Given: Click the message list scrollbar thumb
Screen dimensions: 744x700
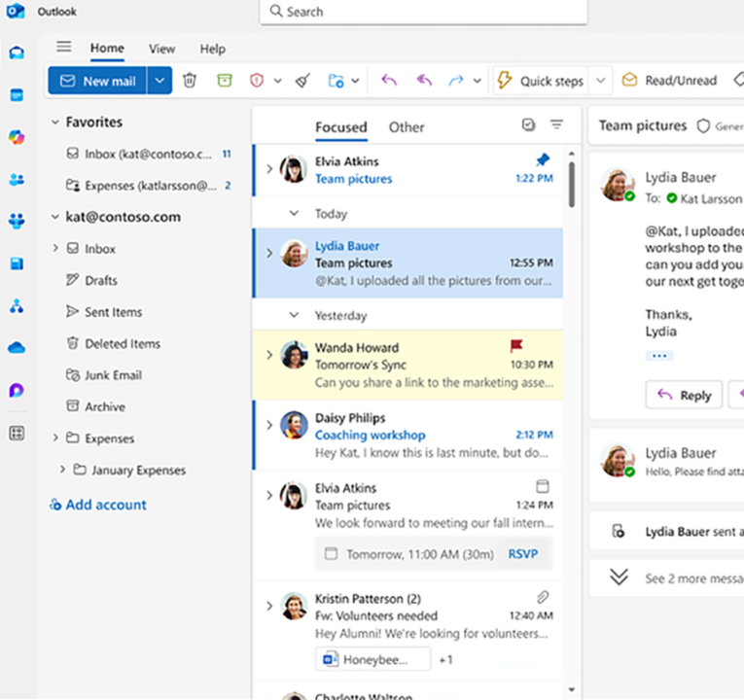Looking at the screenshot, I should (x=572, y=184).
